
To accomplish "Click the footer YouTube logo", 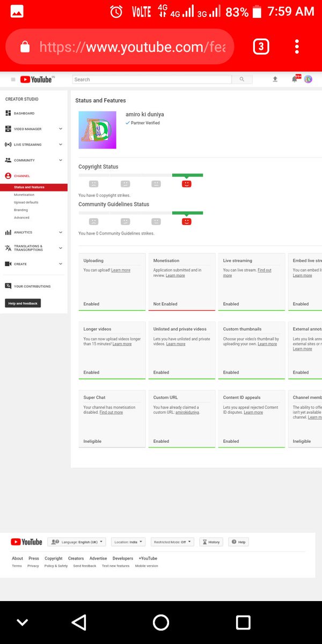I will [26, 542].
